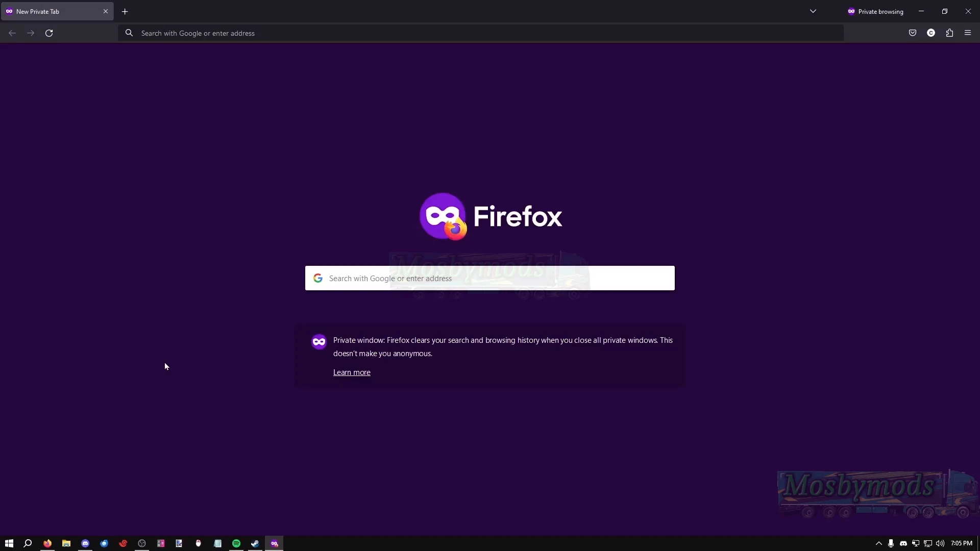Click the center Google search field
The image size is (980, 551).
490,278
